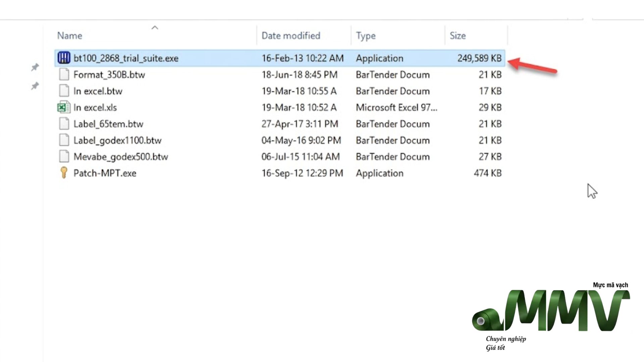The width and height of the screenshot is (644, 362).
Task: Select file name In excel.xls
Action: point(95,107)
